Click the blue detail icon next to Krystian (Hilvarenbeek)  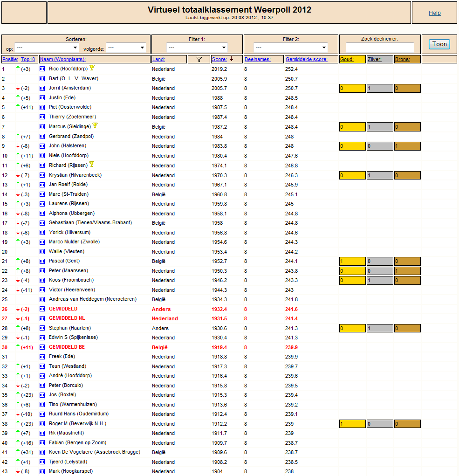pyautogui.click(x=42, y=175)
